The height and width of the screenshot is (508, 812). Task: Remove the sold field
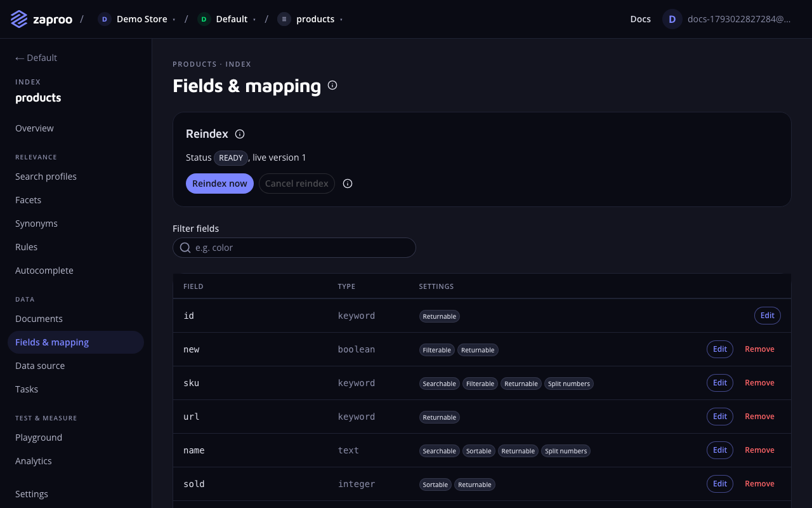759,484
